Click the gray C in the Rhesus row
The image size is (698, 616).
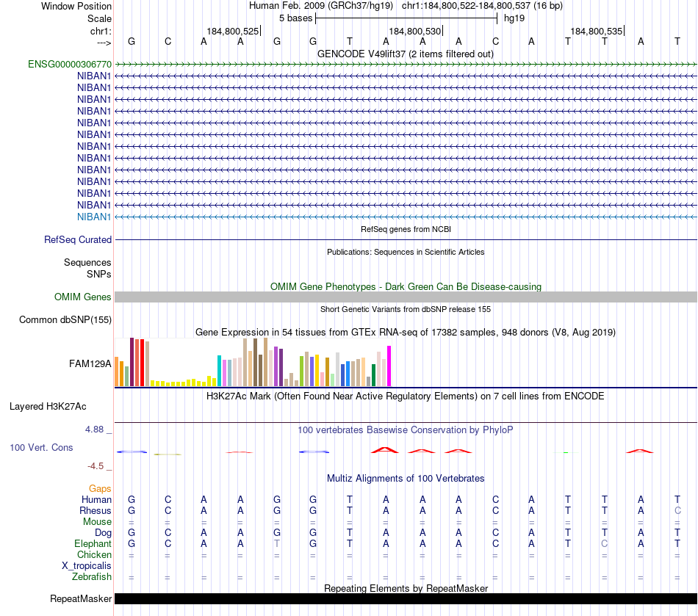coord(677,510)
